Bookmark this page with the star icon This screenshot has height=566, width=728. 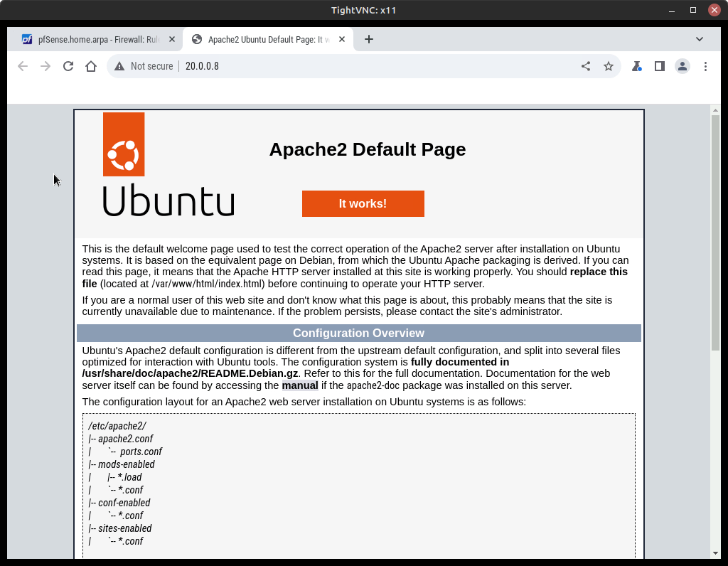pos(609,66)
